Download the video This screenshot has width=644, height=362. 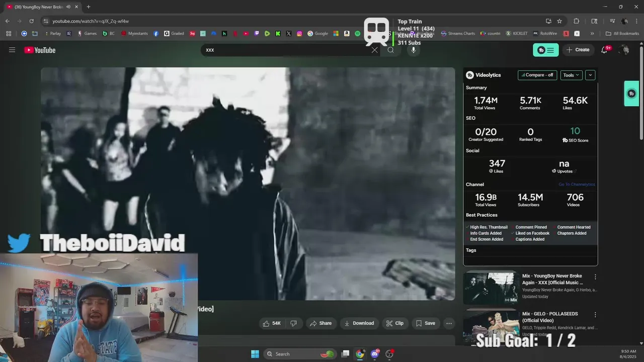pyautogui.click(x=359, y=323)
